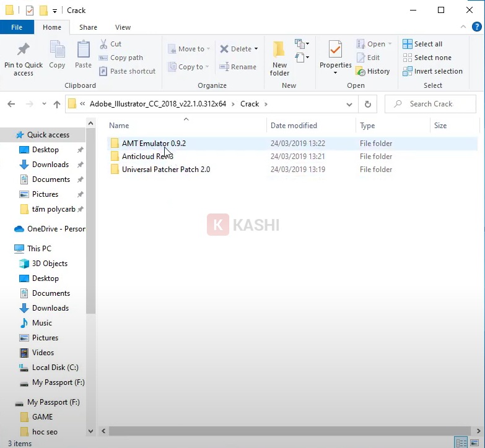Open the Delete dropdown arrow

(256, 50)
